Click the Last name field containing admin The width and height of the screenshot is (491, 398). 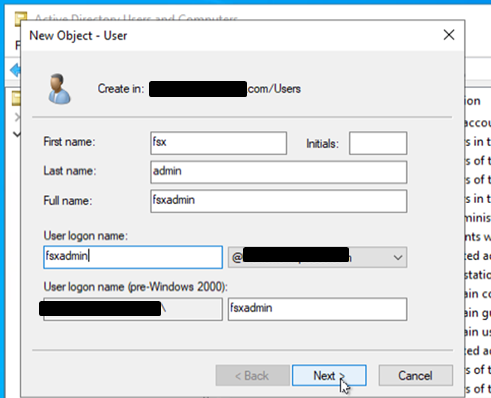pyautogui.click(x=278, y=172)
